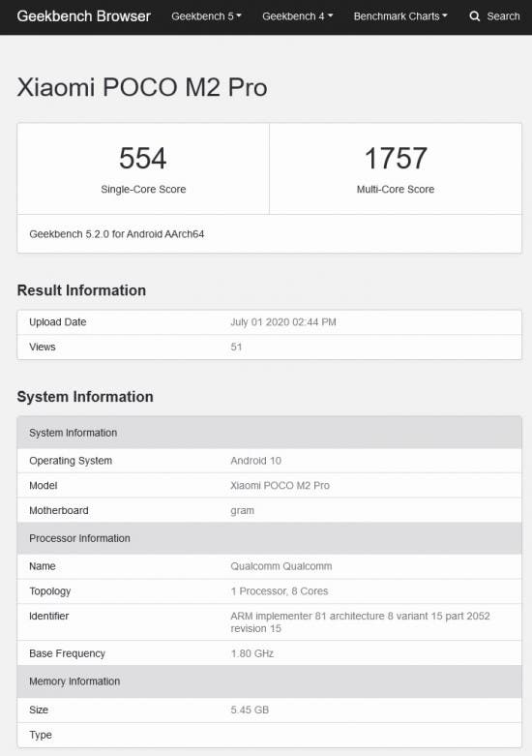Click the 554 single-core score
Screen dimensions: 532x756
(x=143, y=158)
